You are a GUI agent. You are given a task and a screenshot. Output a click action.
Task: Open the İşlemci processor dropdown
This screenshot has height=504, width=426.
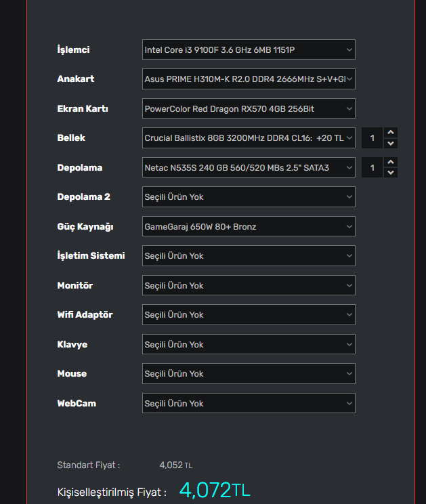coord(249,49)
